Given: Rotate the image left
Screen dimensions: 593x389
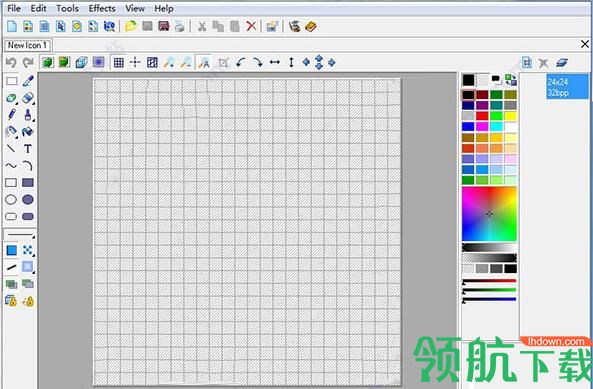Looking at the screenshot, I should [x=241, y=62].
